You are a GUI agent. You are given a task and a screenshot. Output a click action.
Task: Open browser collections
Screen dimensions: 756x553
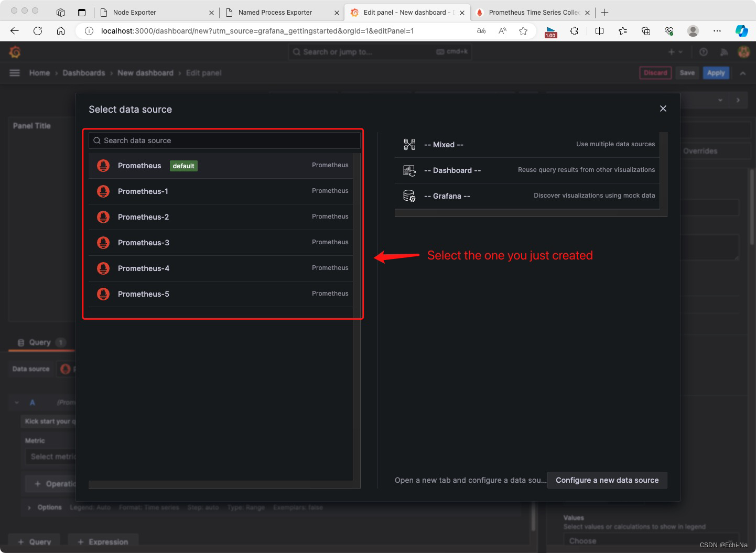[x=646, y=31]
